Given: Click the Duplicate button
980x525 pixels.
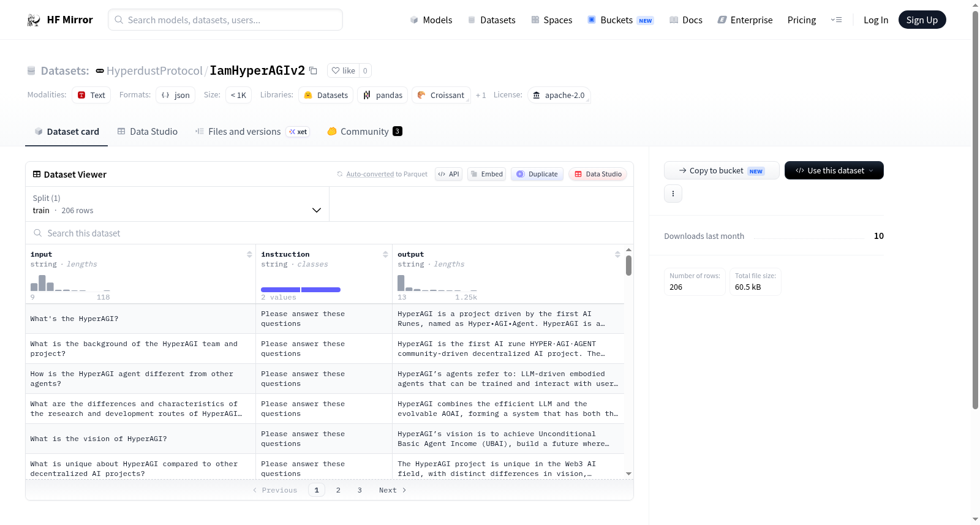Looking at the screenshot, I should coord(537,174).
